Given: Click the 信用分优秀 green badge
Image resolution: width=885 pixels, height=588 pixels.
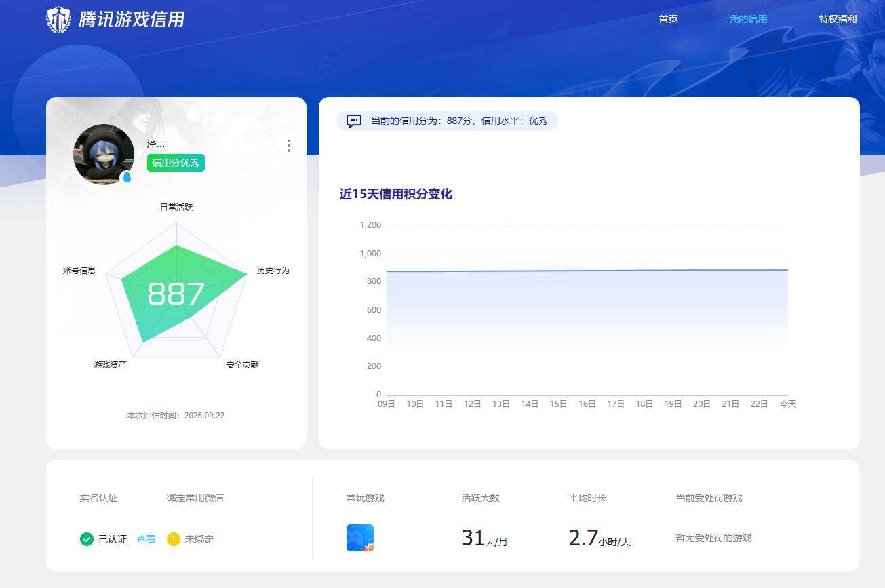Looking at the screenshot, I should click(176, 163).
